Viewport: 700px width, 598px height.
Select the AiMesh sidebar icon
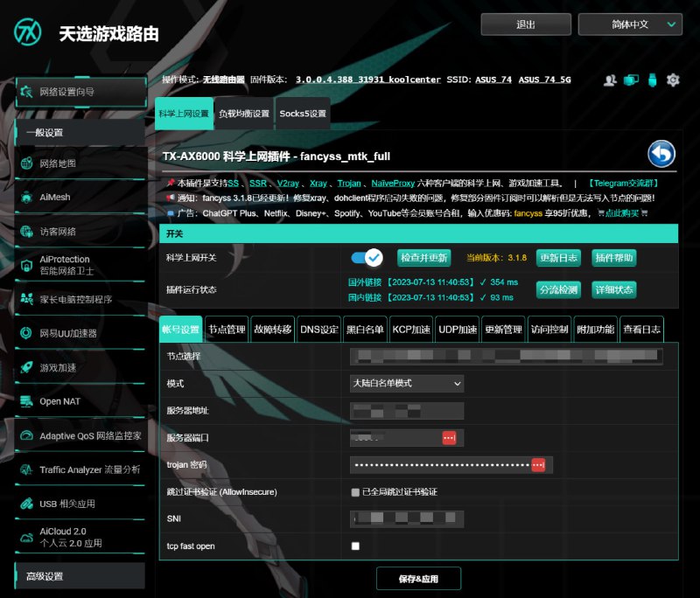coord(27,197)
